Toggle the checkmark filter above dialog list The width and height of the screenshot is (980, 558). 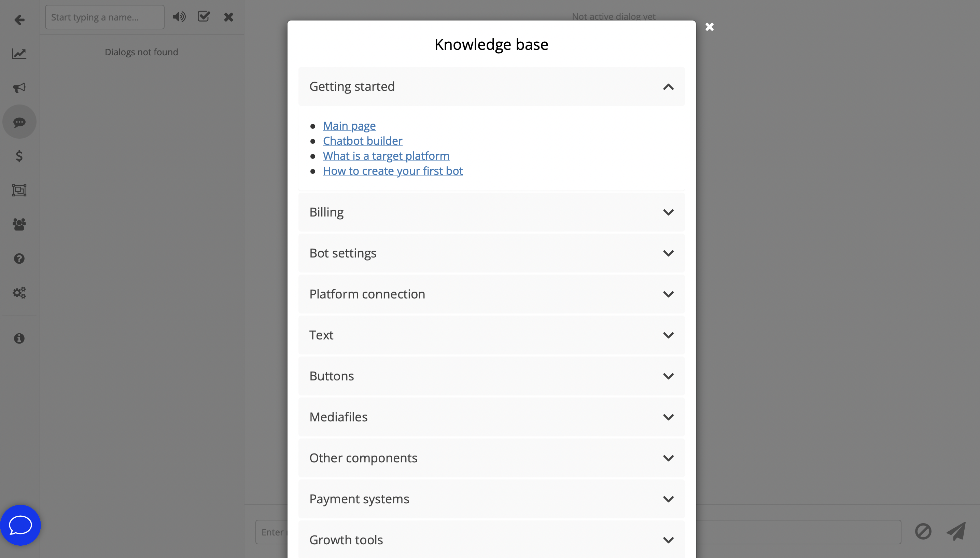coord(204,16)
